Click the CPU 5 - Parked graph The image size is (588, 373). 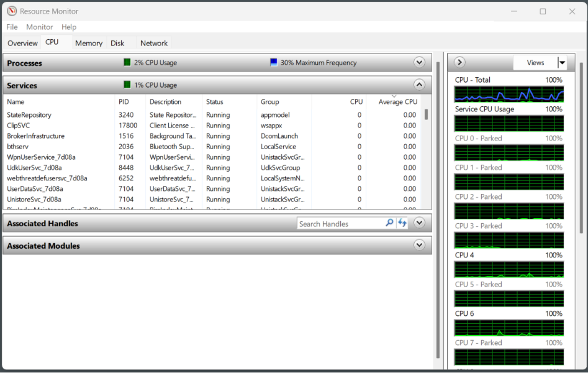509,299
